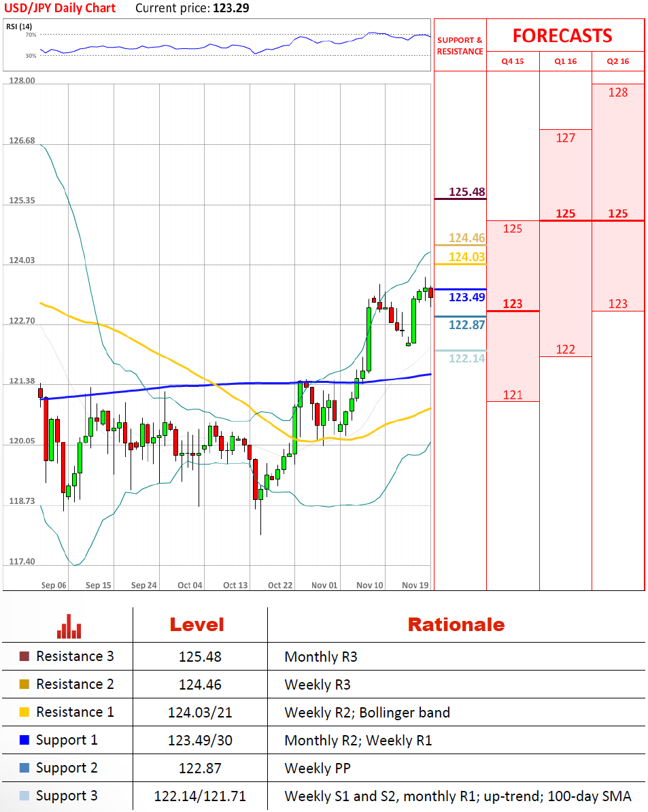Screen dimensions: 648x812
Task: Click the 121.38 price axis label
Action: pos(22,381)
